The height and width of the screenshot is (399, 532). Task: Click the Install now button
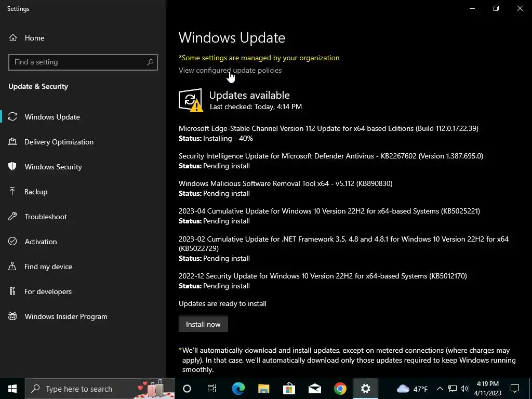coord(203,324)
